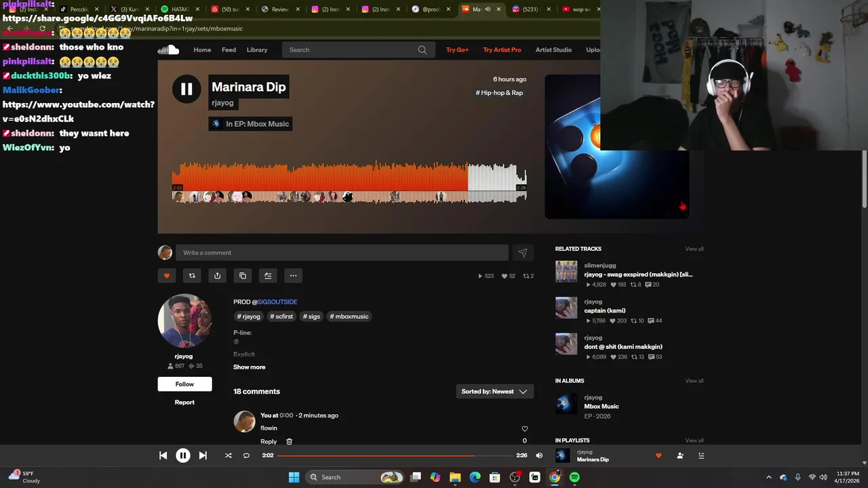868x488 pixels.
Task: Delete the 'flowin' comment trash icon
Action: [x=289, y=442]
